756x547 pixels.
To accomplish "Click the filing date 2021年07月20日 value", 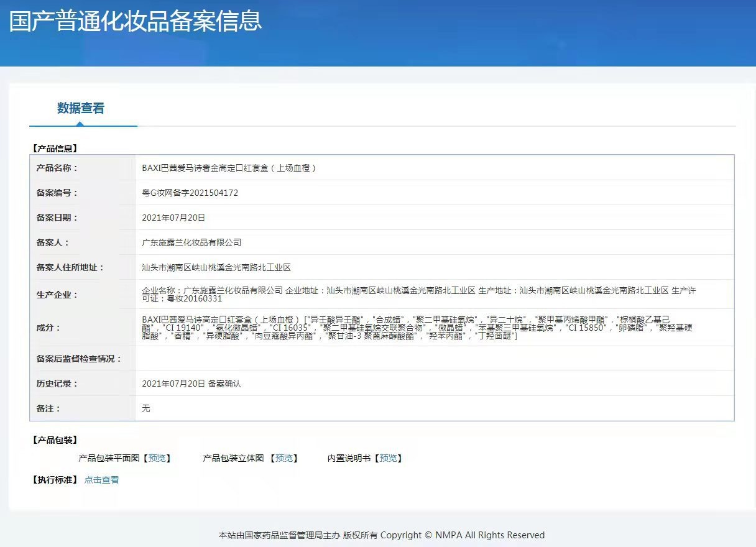I will coord(173,218).
